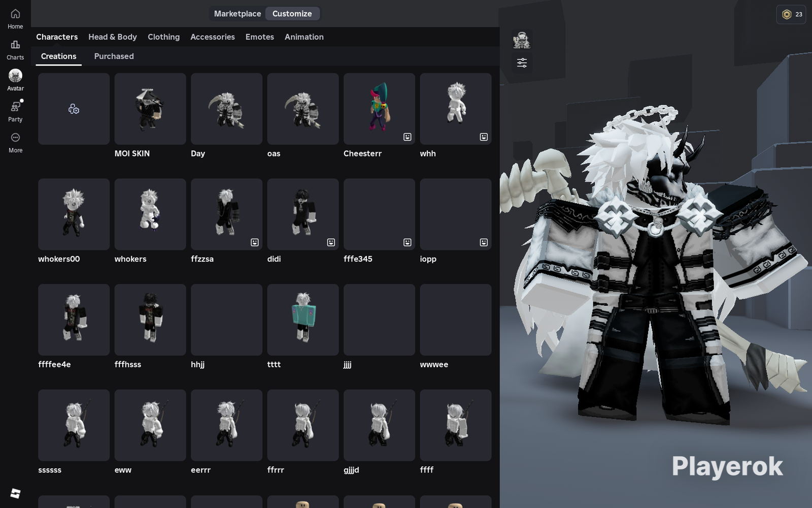Open the Head & Body tab
Image resolution: width=812 pixels, height=508 pixels.
pos(113,37)
